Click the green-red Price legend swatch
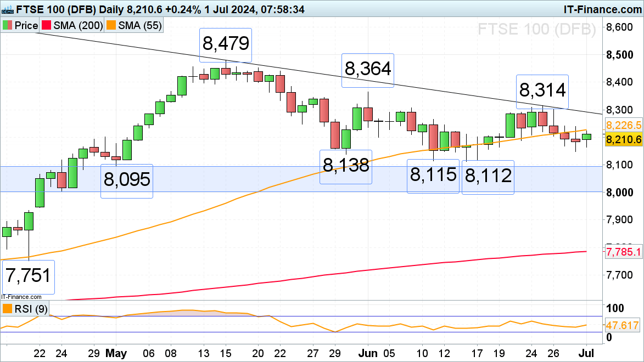 pos(8,25)
